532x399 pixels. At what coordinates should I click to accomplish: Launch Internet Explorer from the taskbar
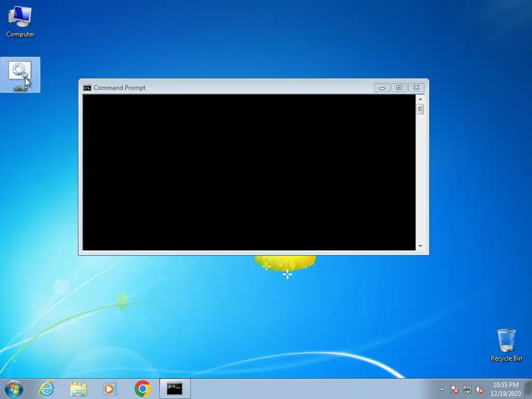(x=46, y=389)
